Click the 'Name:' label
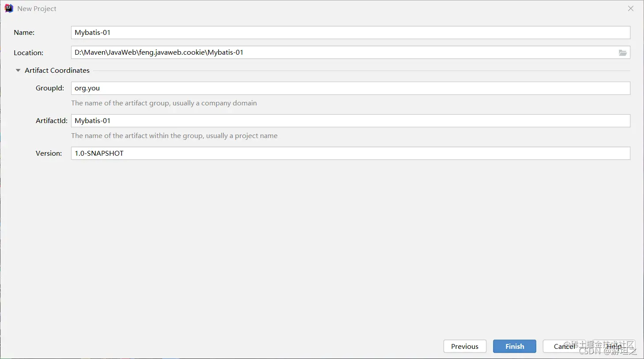Viewport: 644px width, 359px height. click(x=24, y=33)
